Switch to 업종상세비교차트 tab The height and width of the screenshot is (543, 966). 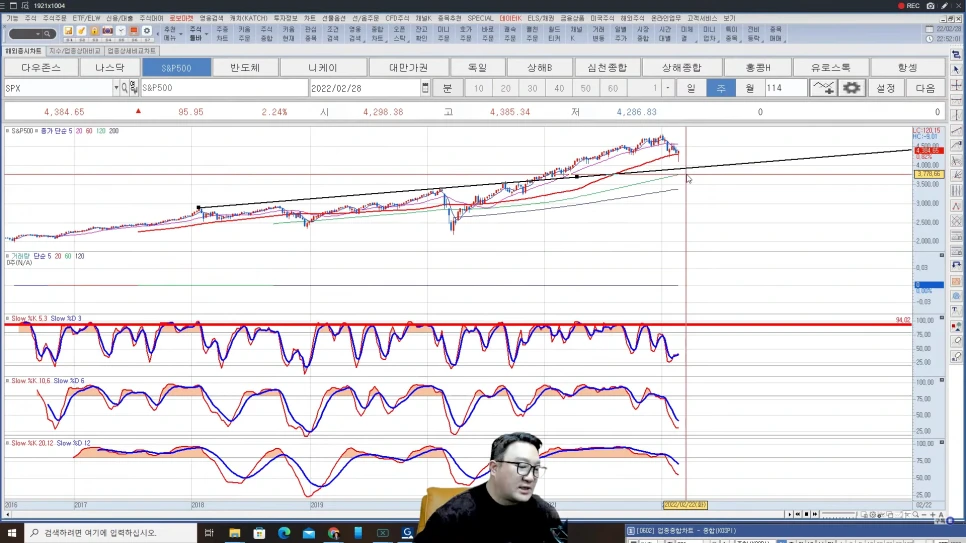tap(131, 51)
